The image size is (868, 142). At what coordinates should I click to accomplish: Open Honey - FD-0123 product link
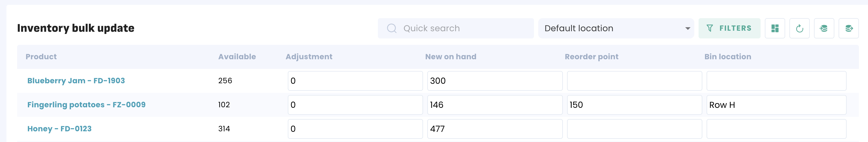[59, 129]
